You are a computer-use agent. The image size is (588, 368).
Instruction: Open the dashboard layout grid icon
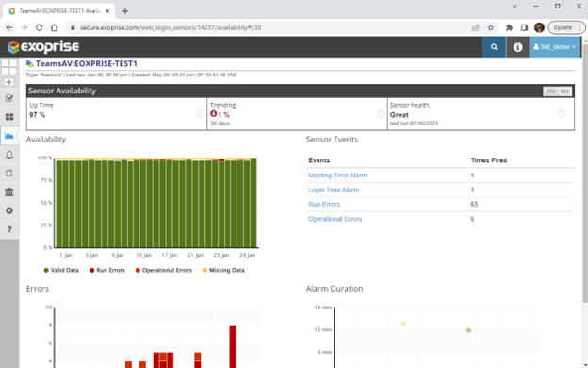pyautogui.click(x=9, y=67)
